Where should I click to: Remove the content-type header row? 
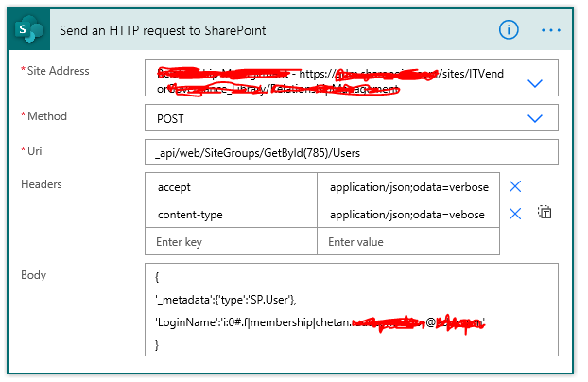(515, 214)
